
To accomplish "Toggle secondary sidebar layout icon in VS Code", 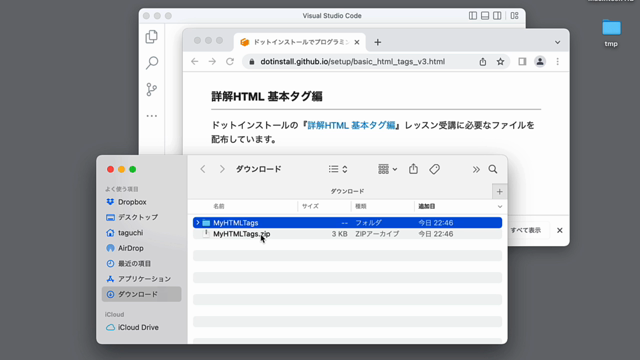I will pos(497,16).
